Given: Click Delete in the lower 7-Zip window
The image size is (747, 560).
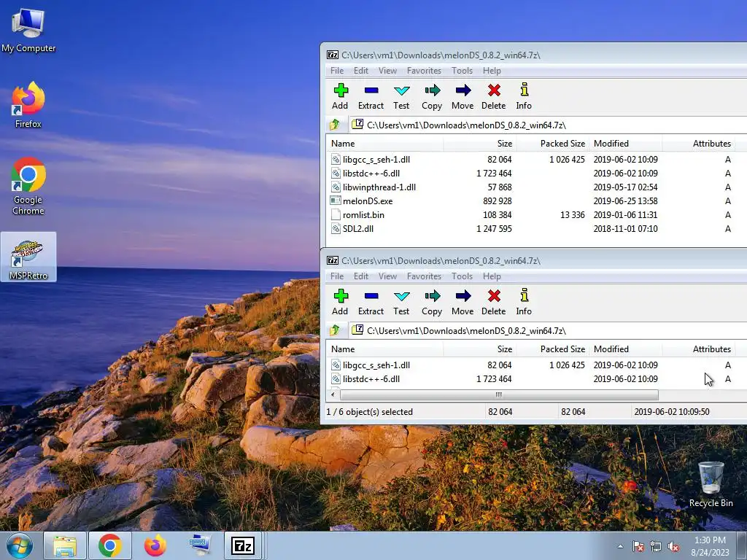Looking at the screenshot, I should [494, 303].
